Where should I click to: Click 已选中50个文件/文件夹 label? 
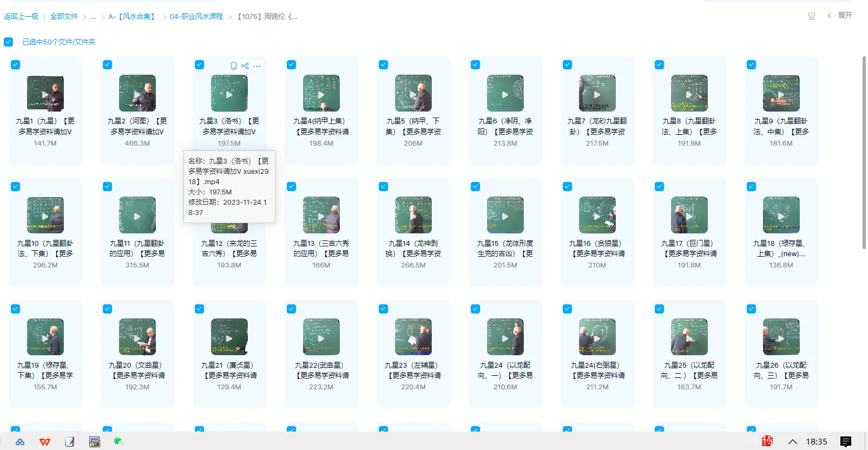coord(58,42)
